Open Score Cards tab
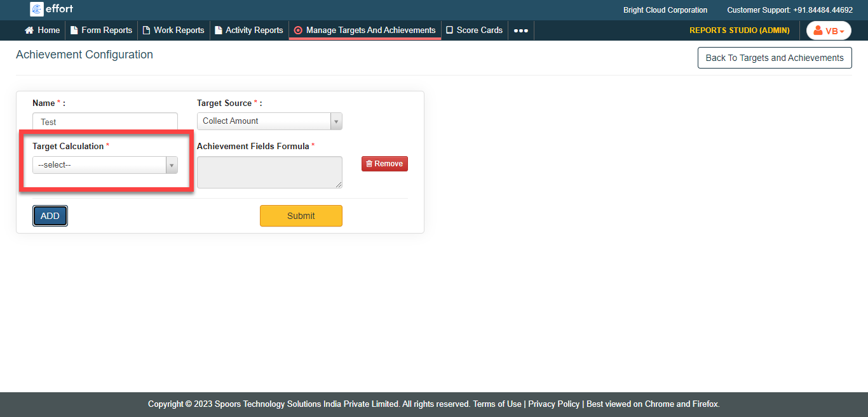 474,30
